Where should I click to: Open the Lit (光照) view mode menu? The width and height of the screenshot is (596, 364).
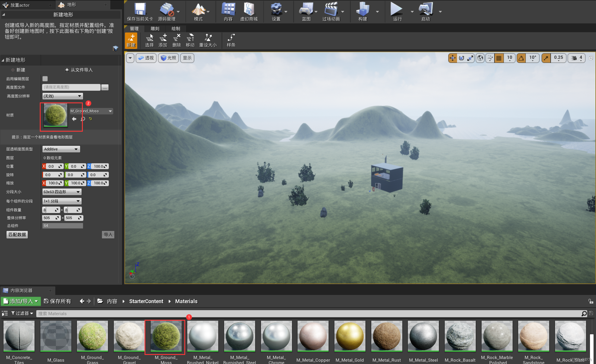pos(169,58)
